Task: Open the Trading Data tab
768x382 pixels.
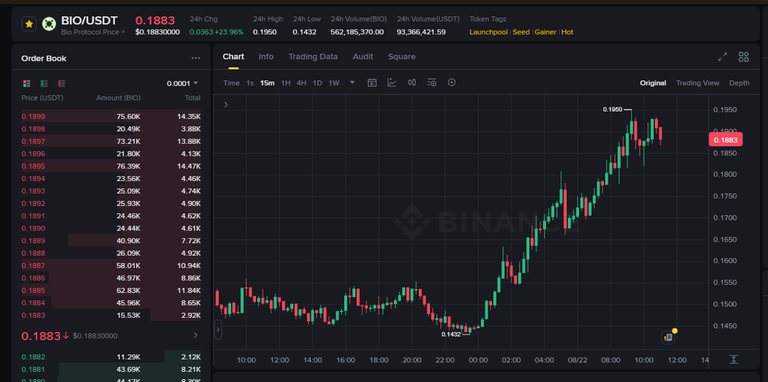Action: [312, 57]
